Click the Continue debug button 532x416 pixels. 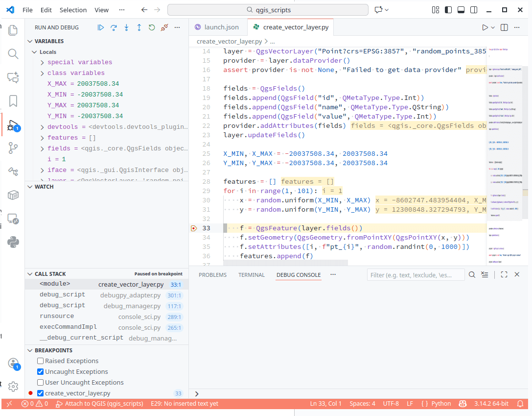(101, 28)
